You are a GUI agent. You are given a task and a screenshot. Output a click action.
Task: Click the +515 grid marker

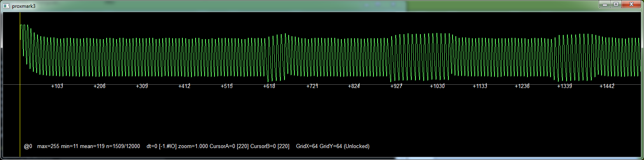coord(227,86)
